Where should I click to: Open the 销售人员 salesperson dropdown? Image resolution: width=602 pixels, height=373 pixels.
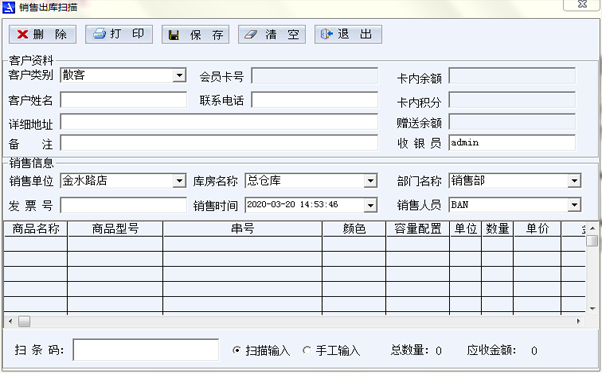pos(574,205)
